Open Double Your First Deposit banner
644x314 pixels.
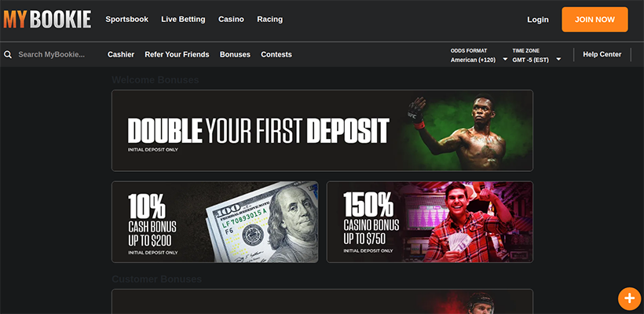point(323,130)
